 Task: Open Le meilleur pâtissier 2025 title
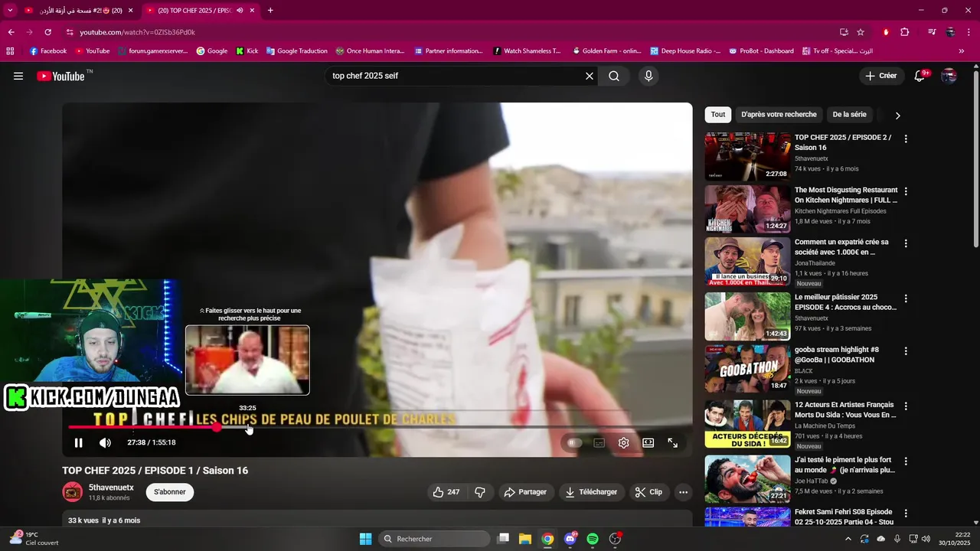point(845,302)
